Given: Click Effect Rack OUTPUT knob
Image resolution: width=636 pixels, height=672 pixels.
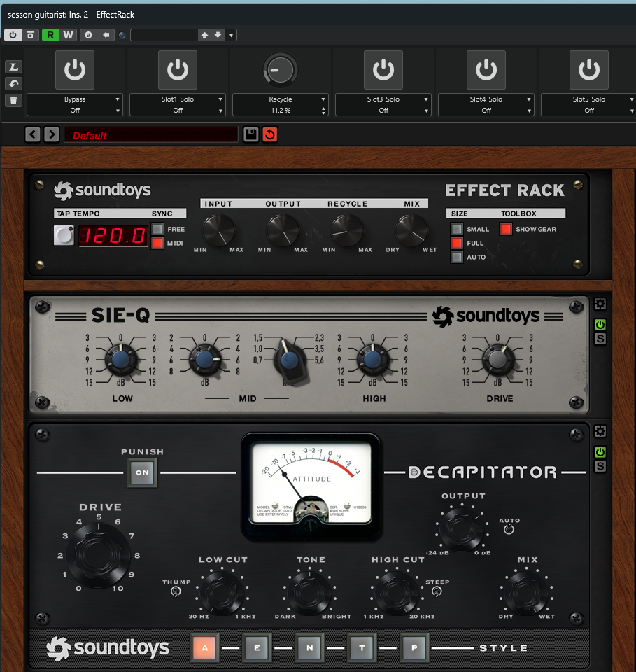Looking at the screenshot, I should pyautogui.click(x=283, y=230).
